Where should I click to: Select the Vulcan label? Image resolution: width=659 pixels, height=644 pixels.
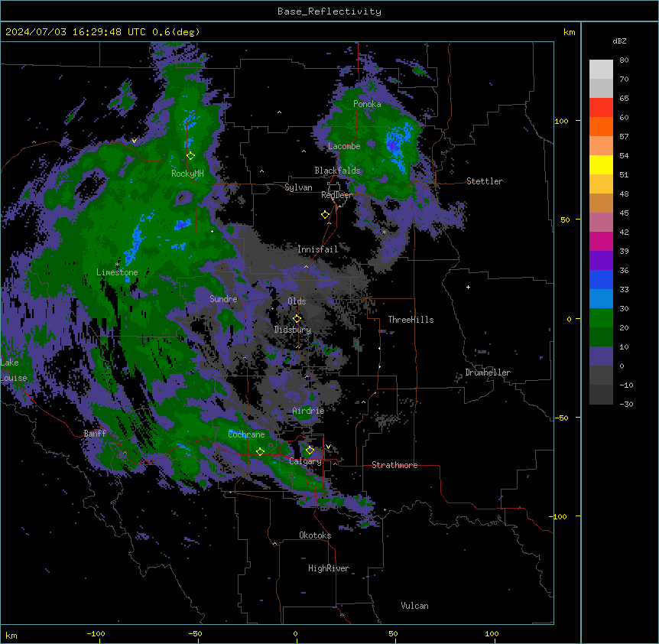pyautogui.click(x=414, y=606)
